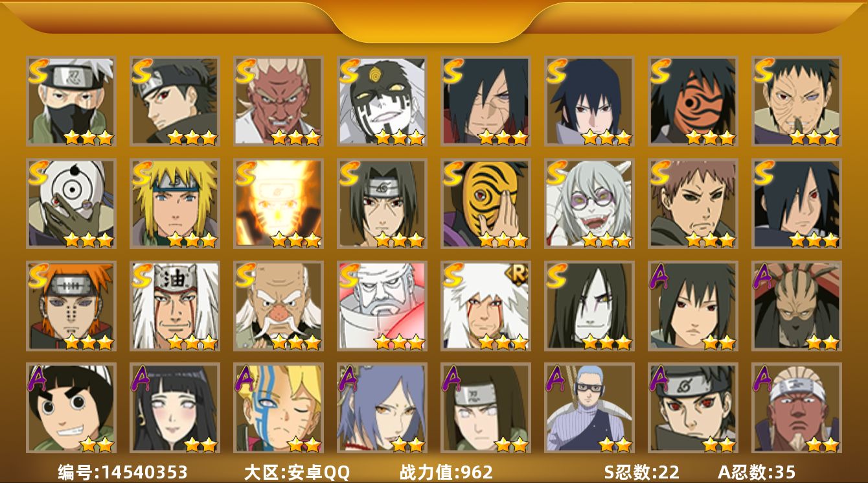Click the yellow tiger-striped mask ninja portrait
This screenshot has height=483, width=868.
[x=486, y=204]
